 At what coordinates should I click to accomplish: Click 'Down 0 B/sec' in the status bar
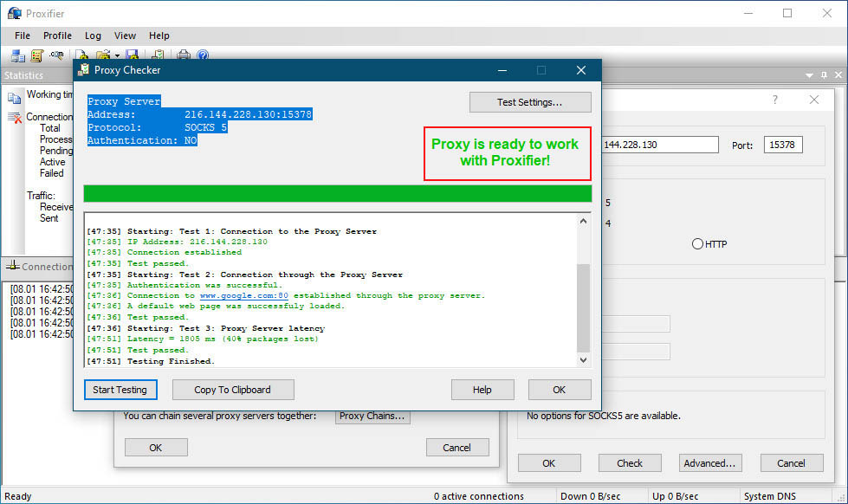(591, 496)
